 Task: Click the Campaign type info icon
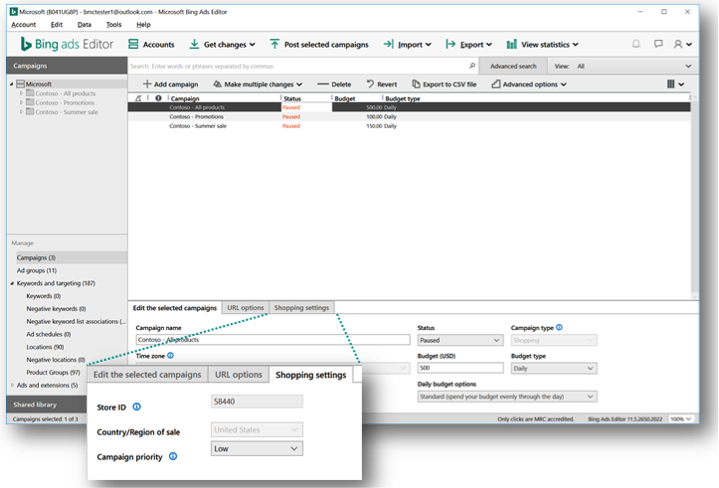(559, 327)
